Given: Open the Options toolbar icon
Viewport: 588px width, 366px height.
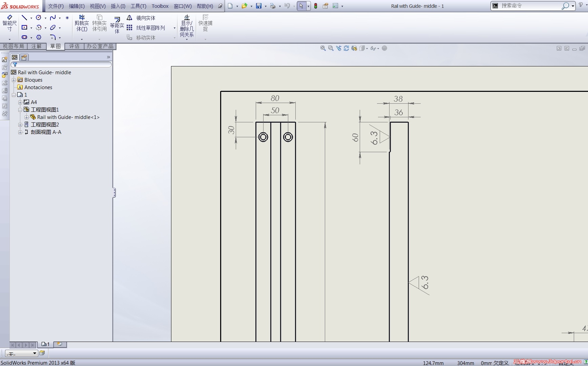Looking at the screenshot, I should tap(335, 6).
